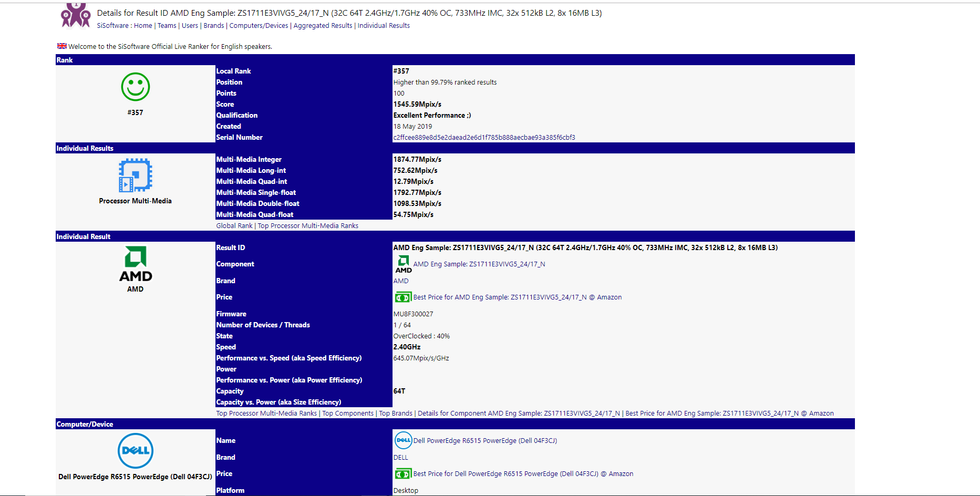Open Best Price for Dell PowerEdge Amazon link

tap(523, 474)
